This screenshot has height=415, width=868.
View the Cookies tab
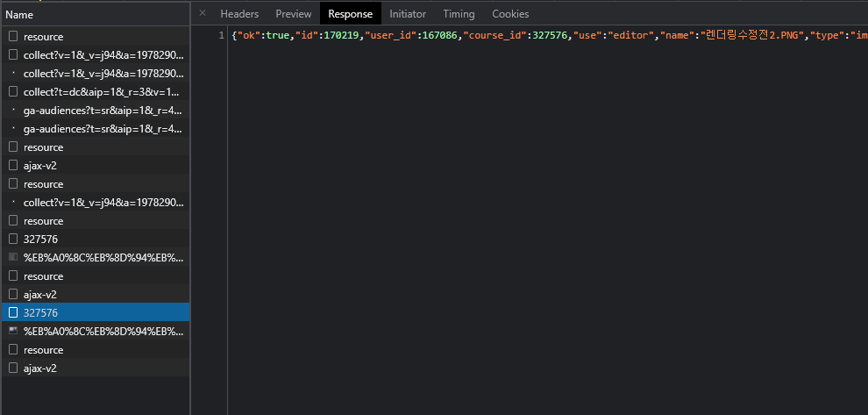tap(510, 14)
